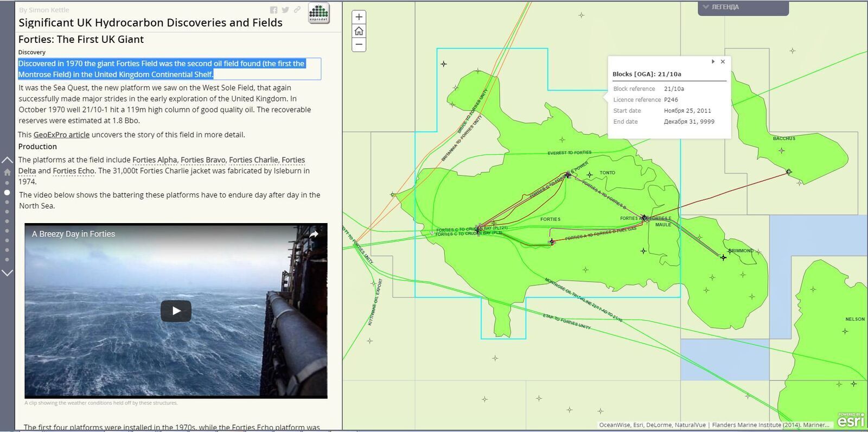
Task: Share the story on Twitter
Action: point(285,10)
